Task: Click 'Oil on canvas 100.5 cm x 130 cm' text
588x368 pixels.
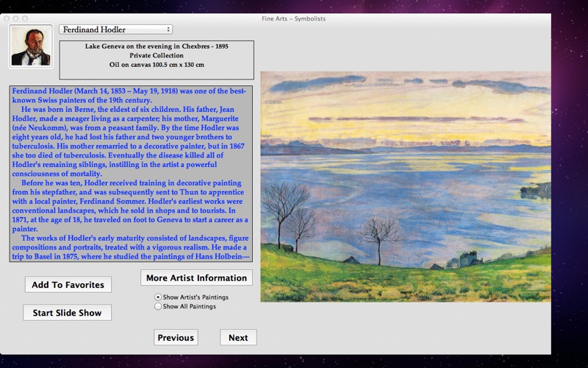Action: point(157,65)
